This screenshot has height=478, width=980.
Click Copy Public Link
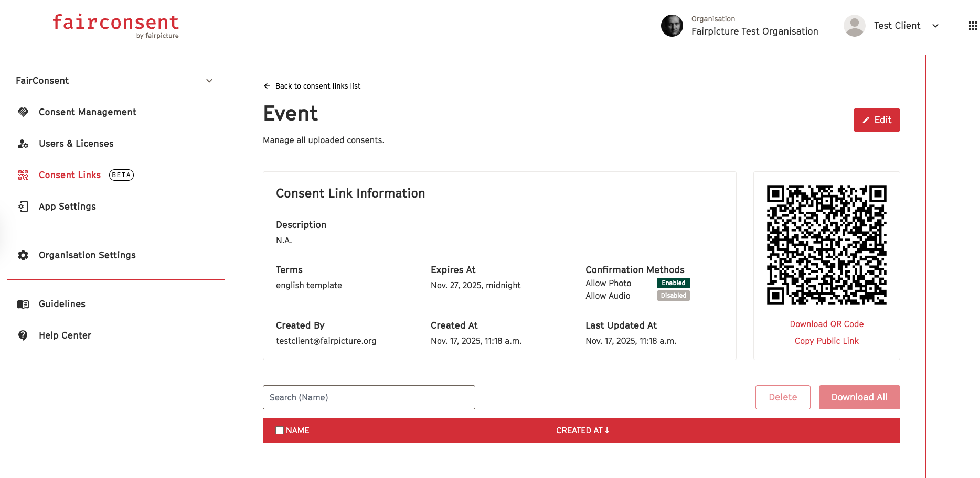(x=827, y=341)
